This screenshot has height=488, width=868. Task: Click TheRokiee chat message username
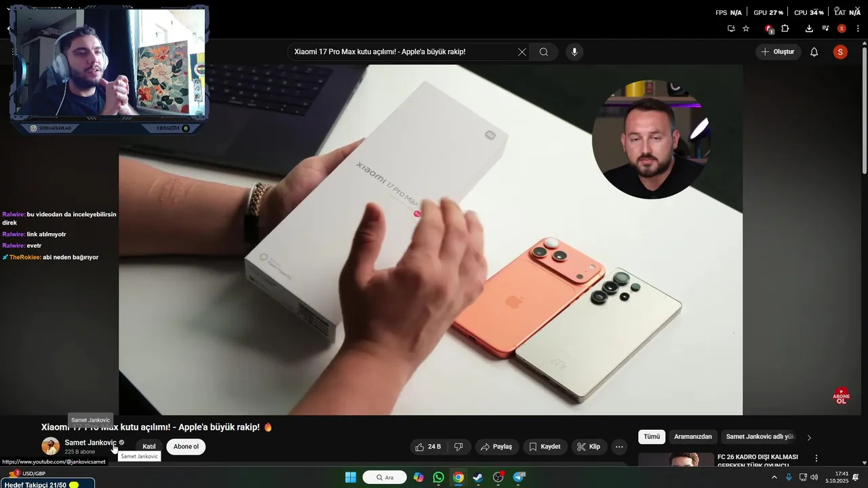[x=24, y=258]
